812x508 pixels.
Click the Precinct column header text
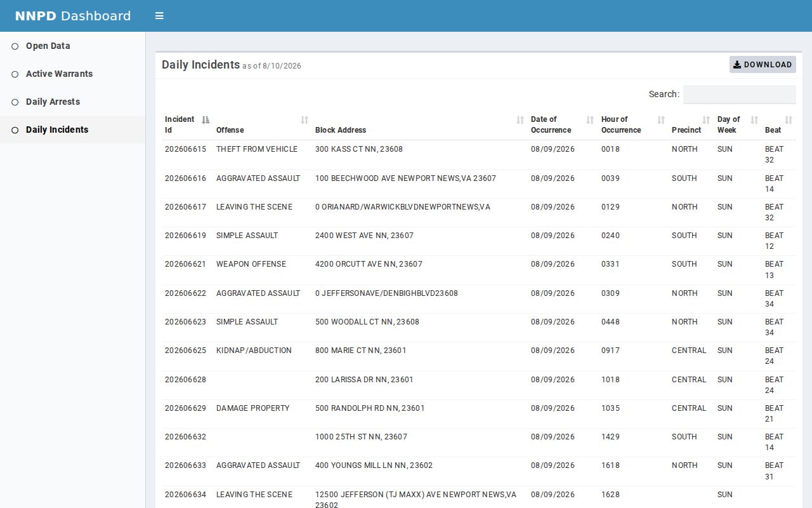pos(686,130)
